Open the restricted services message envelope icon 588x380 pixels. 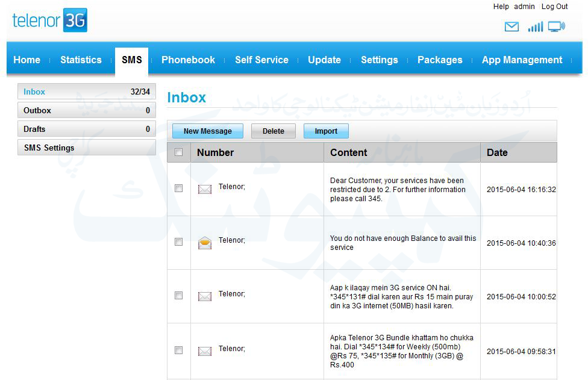(205, 189)
